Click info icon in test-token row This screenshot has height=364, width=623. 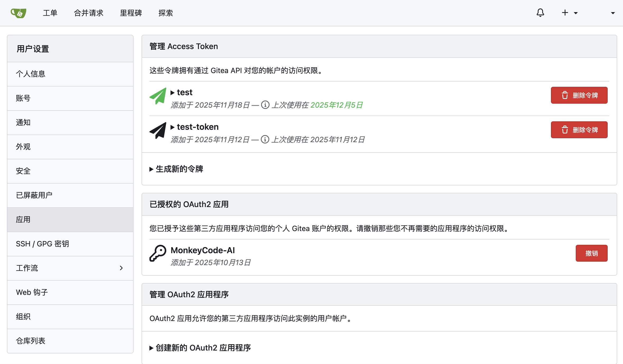pyautogui.click(x=265, y=140)
